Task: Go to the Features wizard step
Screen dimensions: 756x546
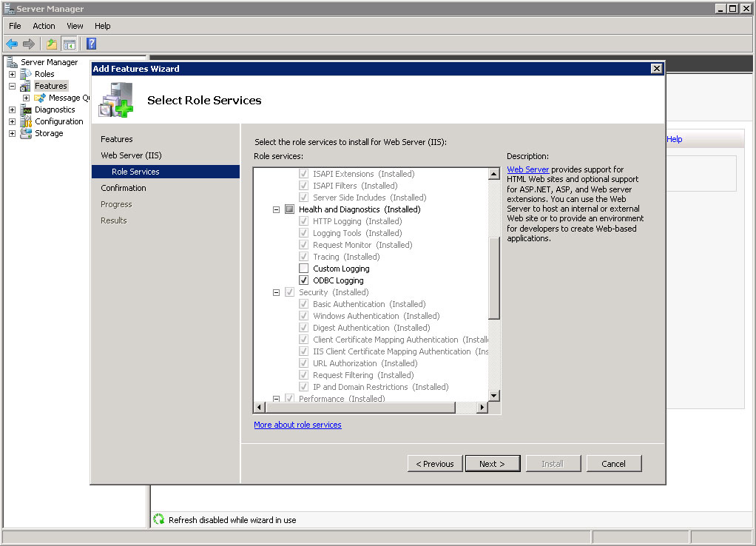Action: (117, 139)
